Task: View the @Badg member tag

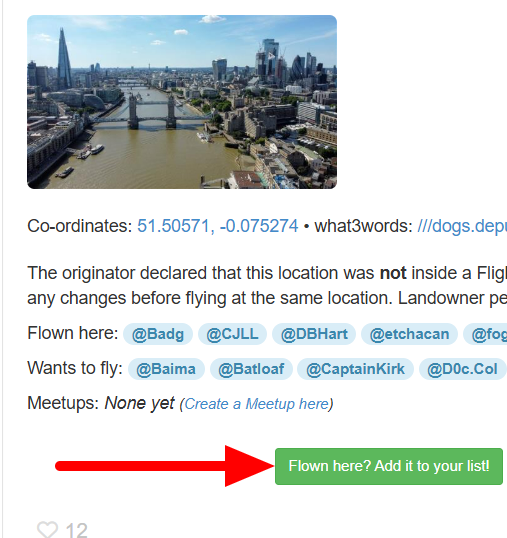Action: coord(158,334)
